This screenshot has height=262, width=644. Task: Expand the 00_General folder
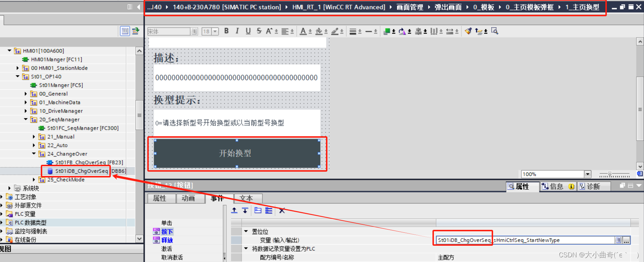point(26,94)
